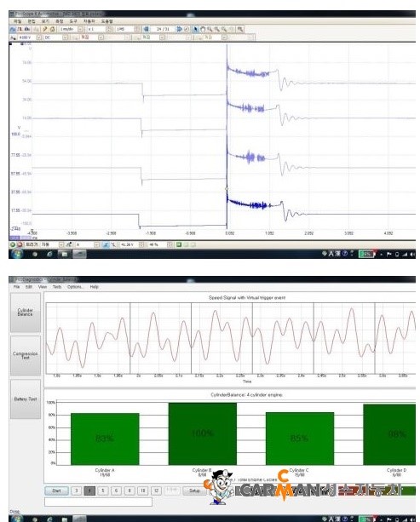Click the first zoom magnifier icon after the hand tool
This screenshot has width=420, height=522.
pyautogui.click(x=210, y=29)
